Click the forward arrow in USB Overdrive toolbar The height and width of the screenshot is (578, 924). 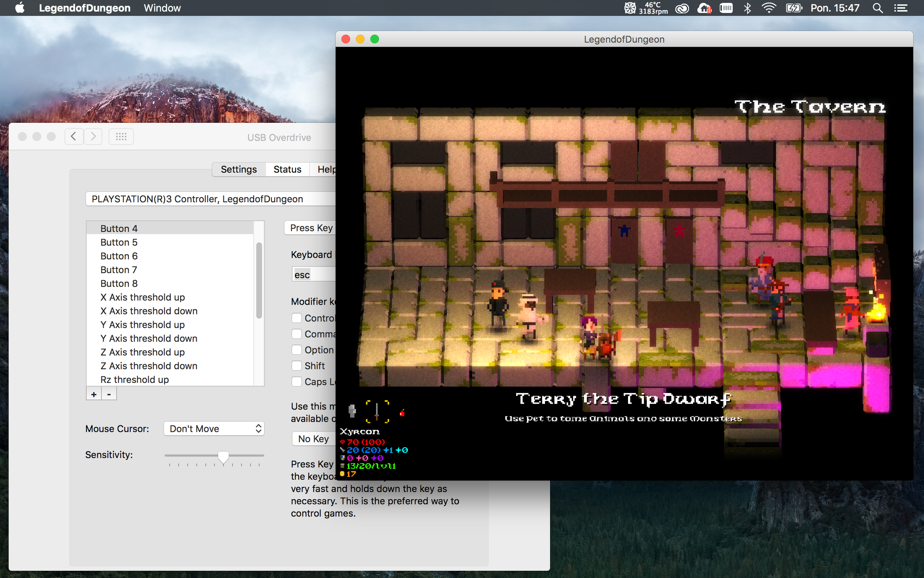[93, 136]
